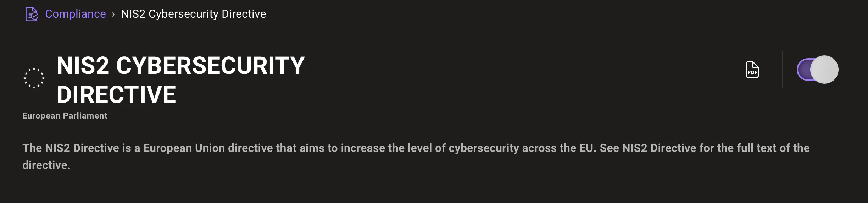
Task: Click the purple track of the toggle
Action: [804, 70]
